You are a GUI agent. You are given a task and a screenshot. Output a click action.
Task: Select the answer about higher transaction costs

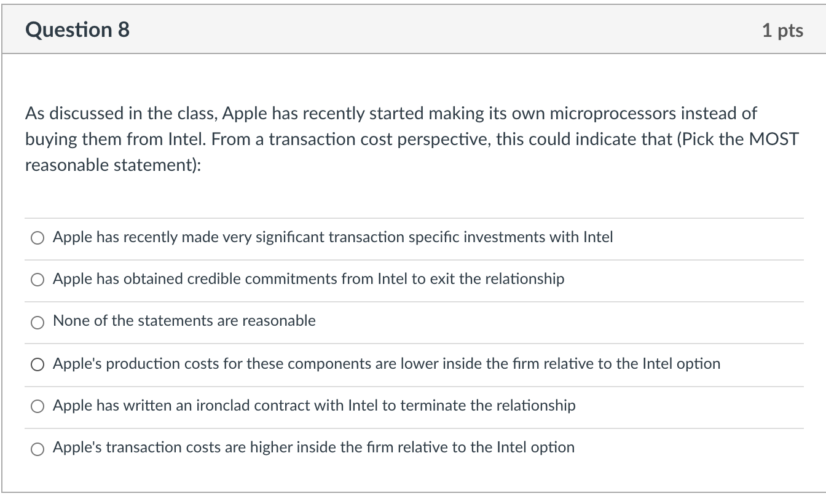click(x=313, y=447)
